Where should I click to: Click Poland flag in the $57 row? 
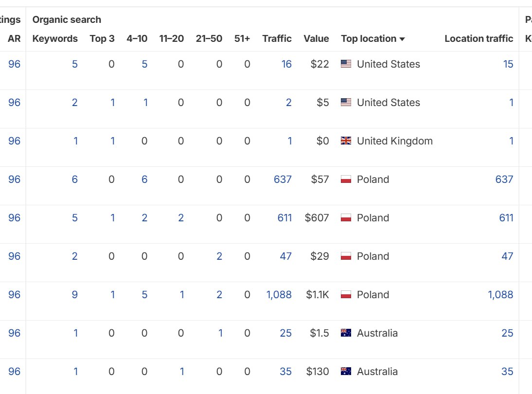pos(346,179)
